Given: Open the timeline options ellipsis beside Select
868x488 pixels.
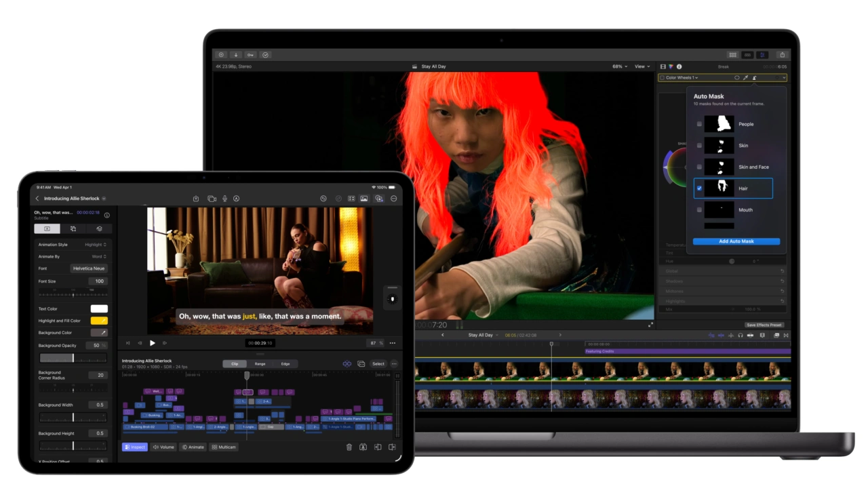Looking at the screenshot, I should tap(393, 364).
